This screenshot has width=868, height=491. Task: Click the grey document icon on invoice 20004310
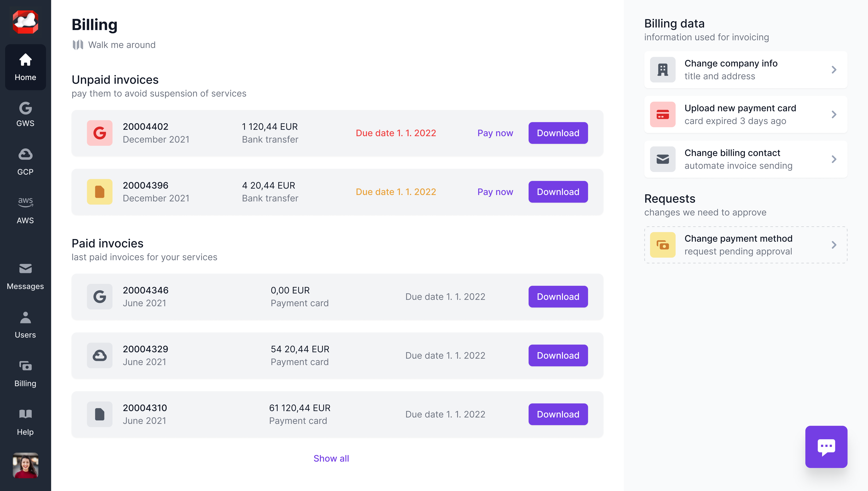99,414
